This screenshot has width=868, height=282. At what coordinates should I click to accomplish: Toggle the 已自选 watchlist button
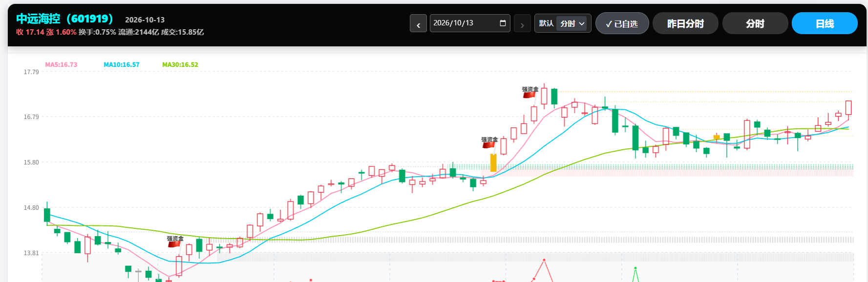622,23
